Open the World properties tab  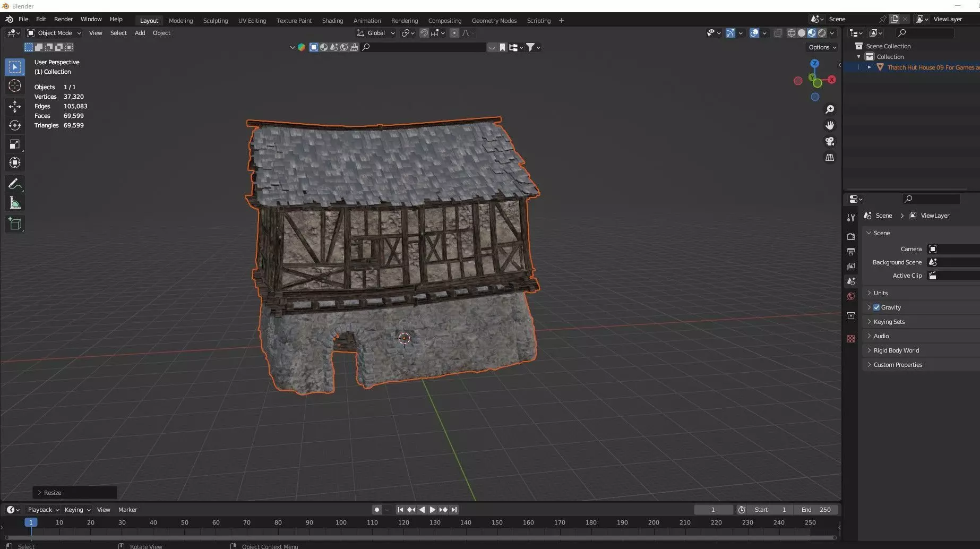851,296
